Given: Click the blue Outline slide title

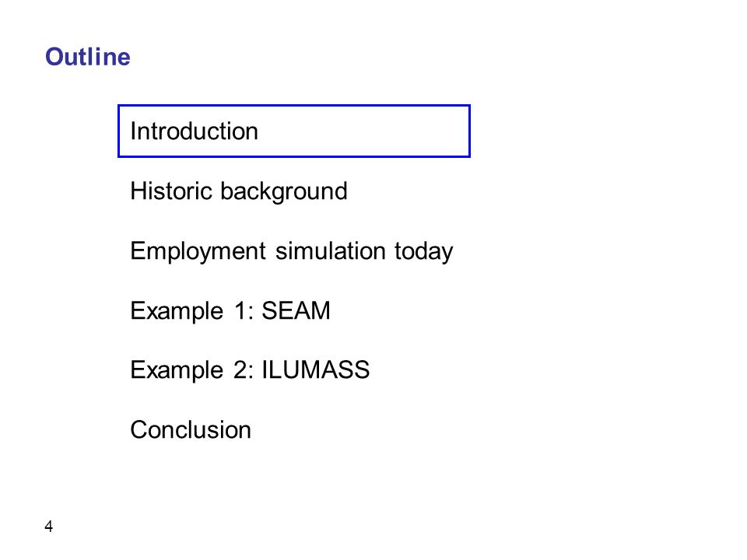Looking at the screenshot, I should point(88,57).
